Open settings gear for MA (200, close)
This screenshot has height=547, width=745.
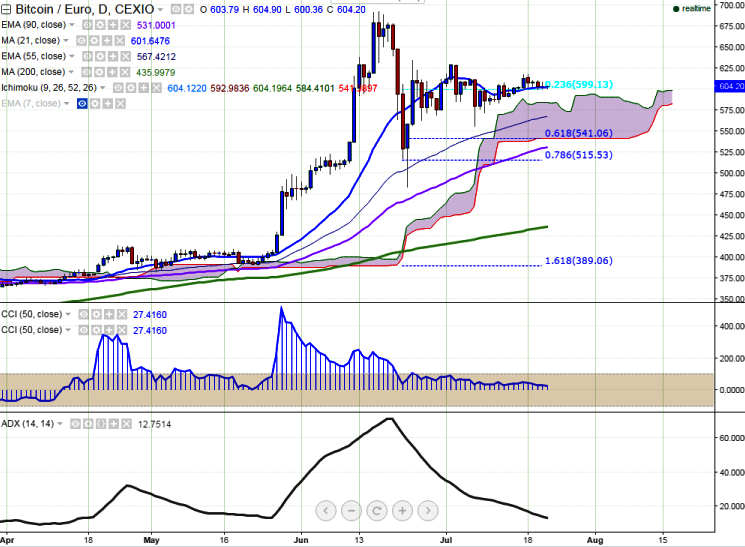[x=99, y=72]
